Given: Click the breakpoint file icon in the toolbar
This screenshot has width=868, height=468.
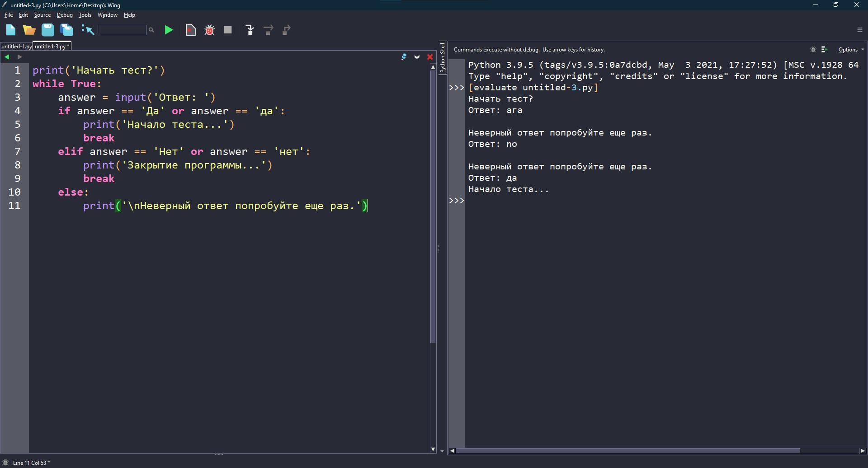Looking at the screenshot, I should point(190,30).
